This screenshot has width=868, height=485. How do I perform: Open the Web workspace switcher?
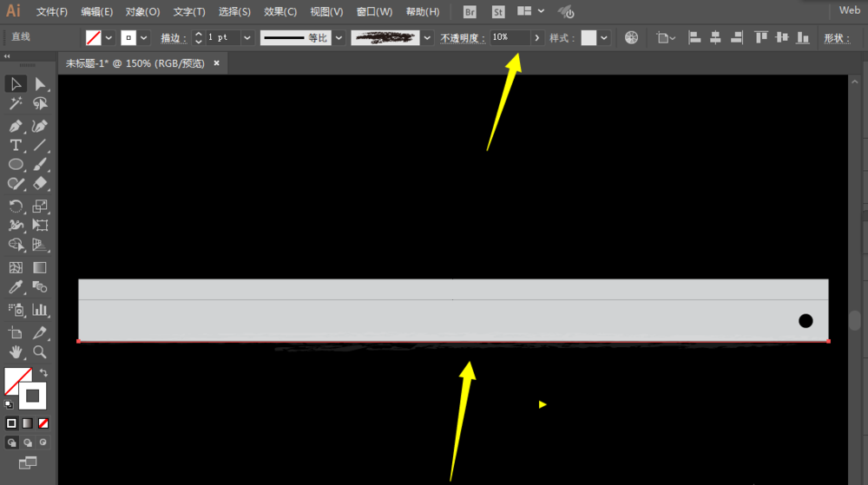(x=849, y=10)
